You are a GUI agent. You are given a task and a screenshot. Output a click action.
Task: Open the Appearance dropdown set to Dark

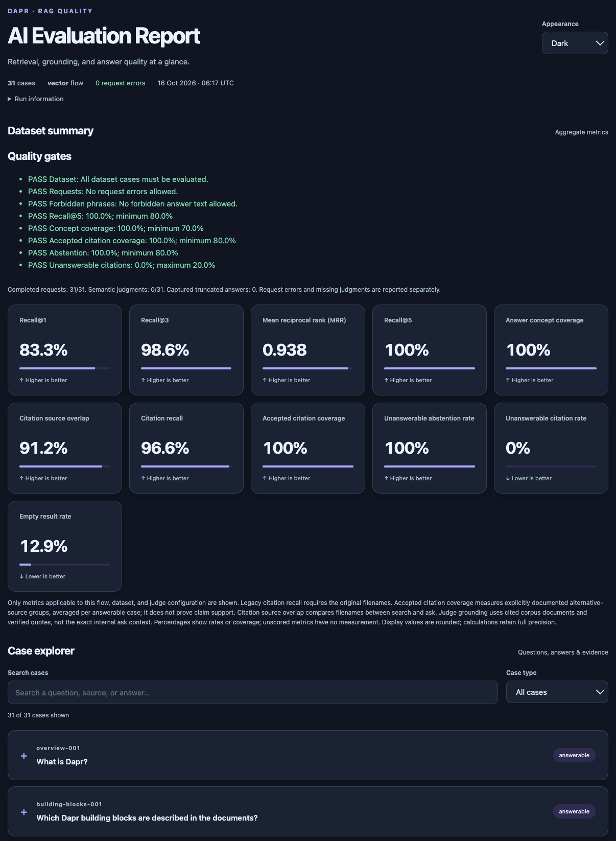(575, 43)
